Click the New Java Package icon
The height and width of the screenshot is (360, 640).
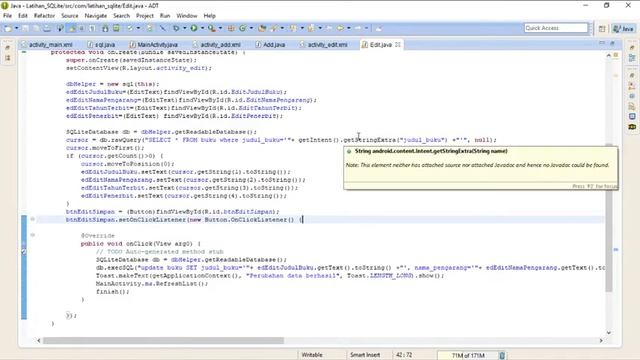pyautogui.click(x=231, y=28)
